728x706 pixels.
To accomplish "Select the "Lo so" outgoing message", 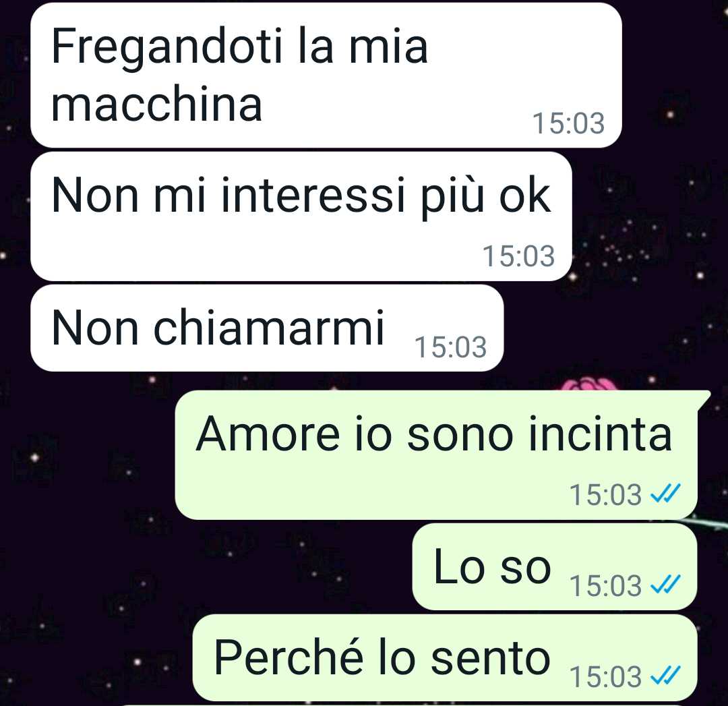I will [555, 566].
